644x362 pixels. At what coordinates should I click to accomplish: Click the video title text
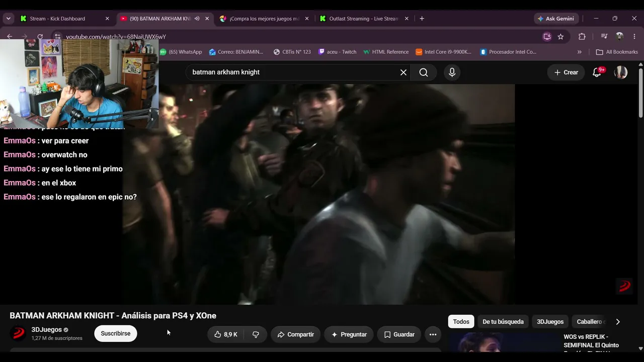tap(113, 316)
